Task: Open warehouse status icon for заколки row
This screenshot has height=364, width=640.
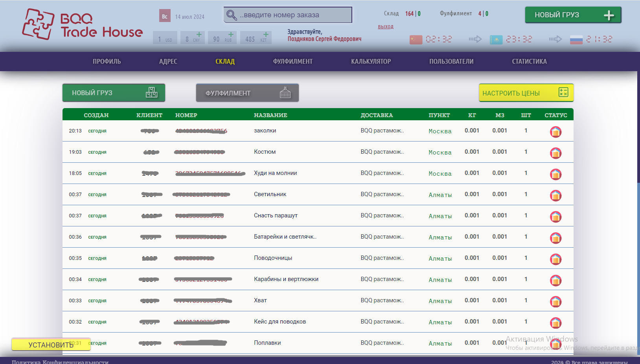Action: click(x=555, y=132)
